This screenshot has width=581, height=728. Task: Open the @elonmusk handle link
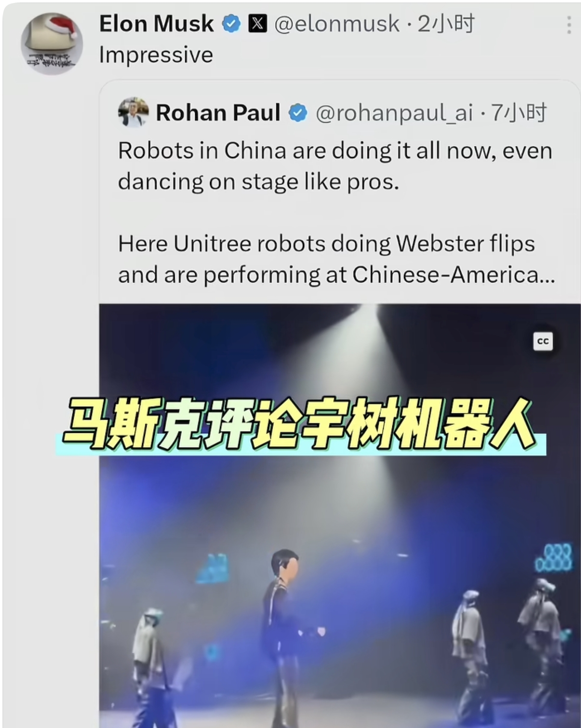coord(337,24)
